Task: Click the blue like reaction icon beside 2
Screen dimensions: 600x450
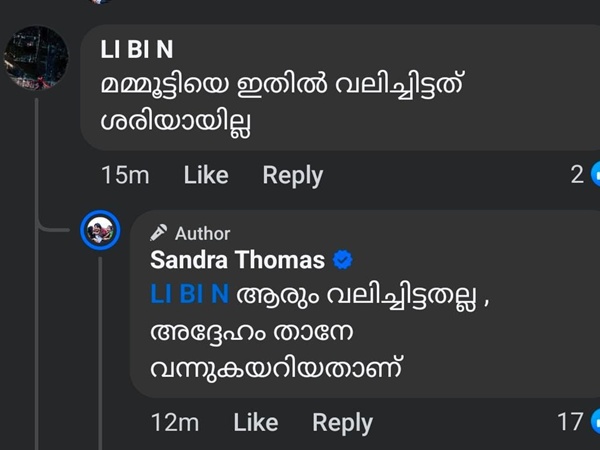Action: click(595, 174)
